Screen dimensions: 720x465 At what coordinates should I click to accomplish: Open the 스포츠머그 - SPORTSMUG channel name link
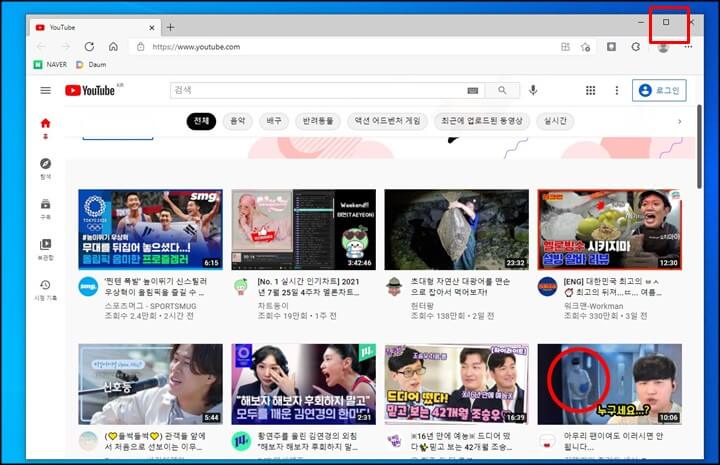tap(150, 306)
